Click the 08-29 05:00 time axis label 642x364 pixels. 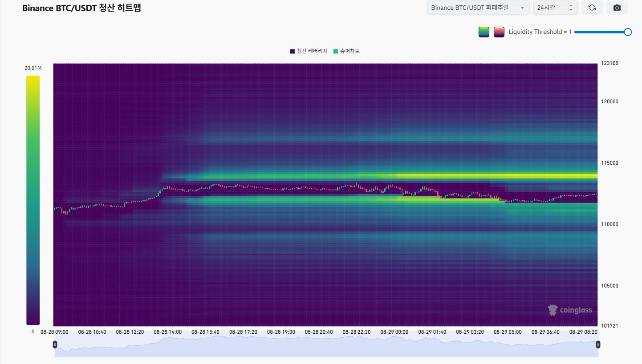pyautogui.click(x=508, y=332)
